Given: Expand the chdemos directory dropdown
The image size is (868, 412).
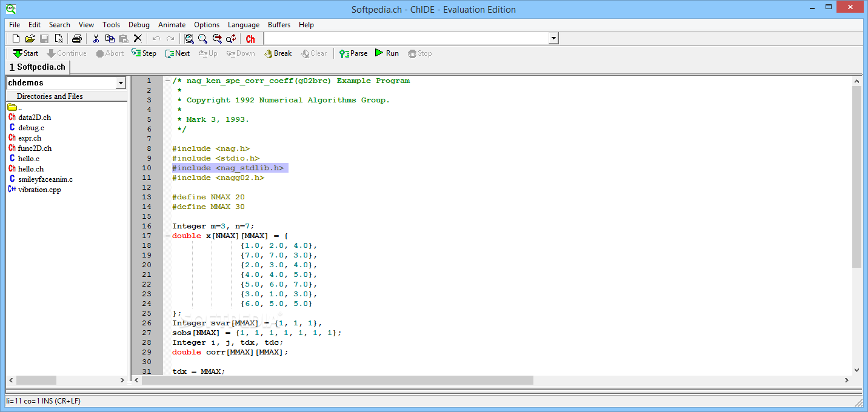Looking at the screenshot, I should pyautogui.click(x=121, y=83).
